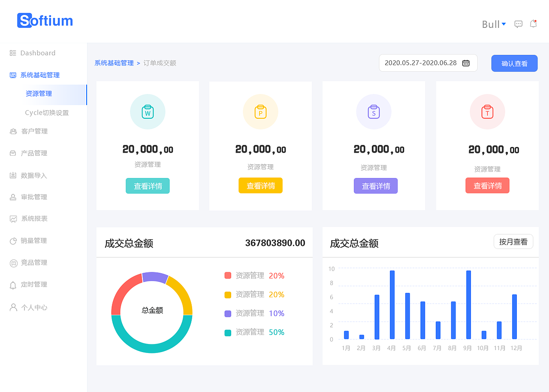Click the purple 查看详情 button
This screenshot has height=392, width=549.
click(376, 186)
